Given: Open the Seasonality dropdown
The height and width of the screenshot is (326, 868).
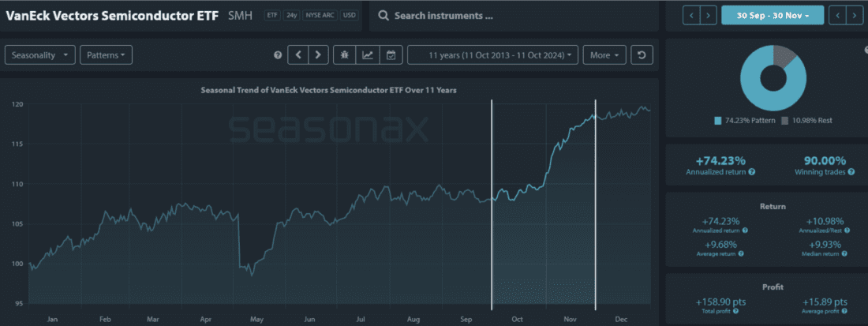Looking at the screenshot, I should click(40, 54).
